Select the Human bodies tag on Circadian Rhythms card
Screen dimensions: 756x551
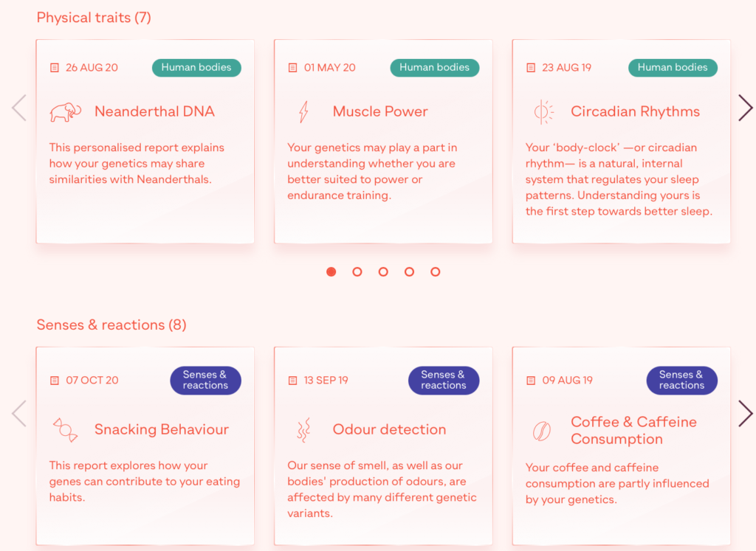(673, 67)
